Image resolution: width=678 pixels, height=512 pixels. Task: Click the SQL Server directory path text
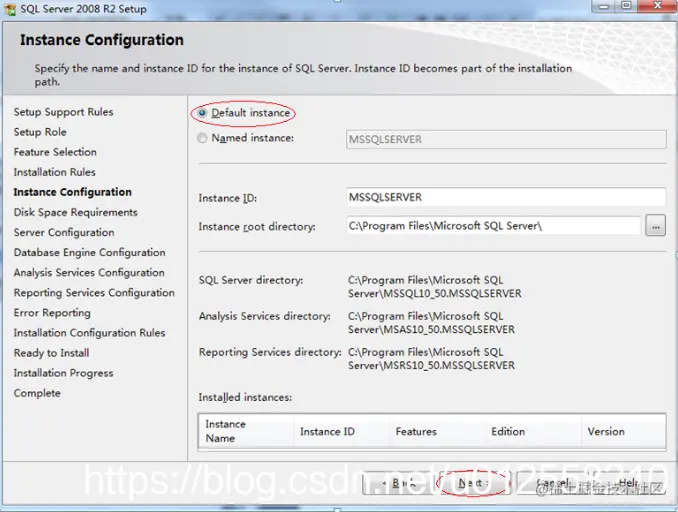click(435, 287)
